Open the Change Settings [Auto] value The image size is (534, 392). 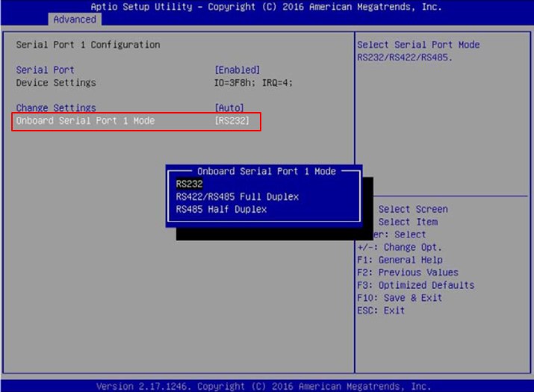point(229,108)
